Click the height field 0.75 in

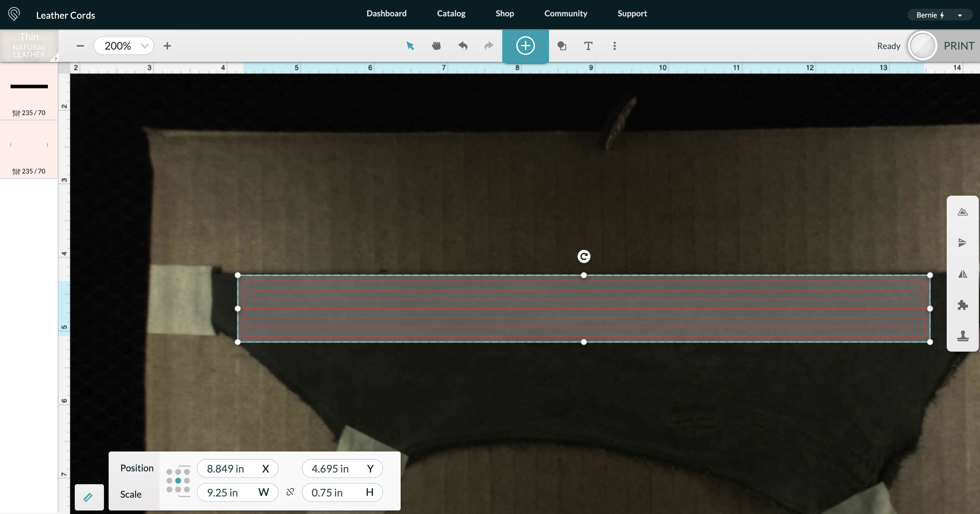(x=342, y=492)
